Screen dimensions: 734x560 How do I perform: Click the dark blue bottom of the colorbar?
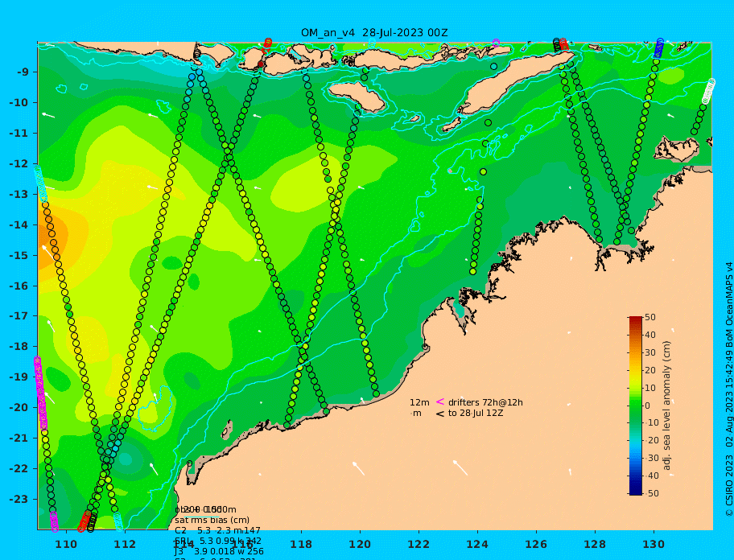pos(636,492)
